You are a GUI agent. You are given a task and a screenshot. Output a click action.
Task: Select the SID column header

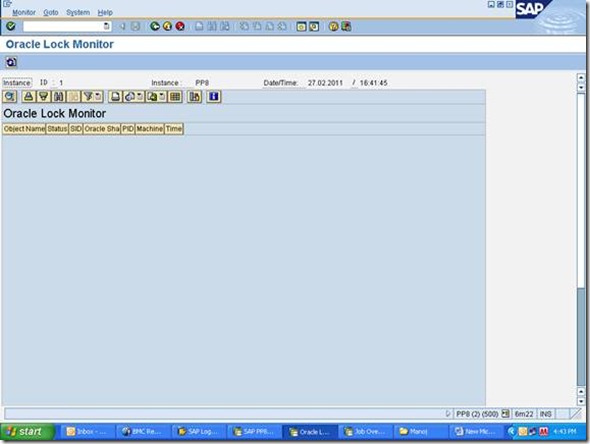(76, 129)
